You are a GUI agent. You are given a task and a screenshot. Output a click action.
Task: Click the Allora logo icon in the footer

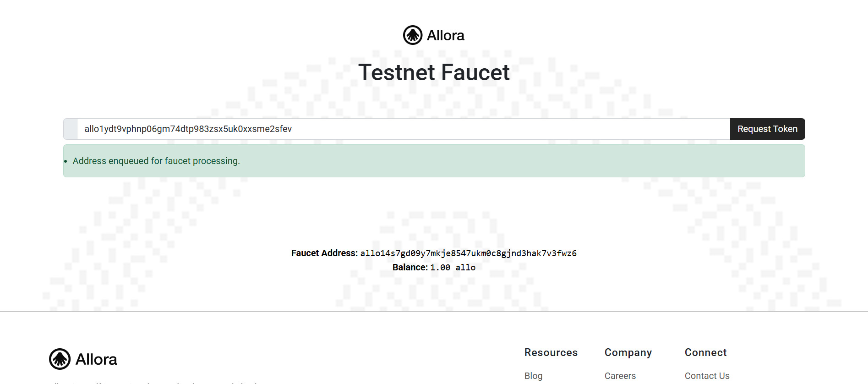[60, 359]
